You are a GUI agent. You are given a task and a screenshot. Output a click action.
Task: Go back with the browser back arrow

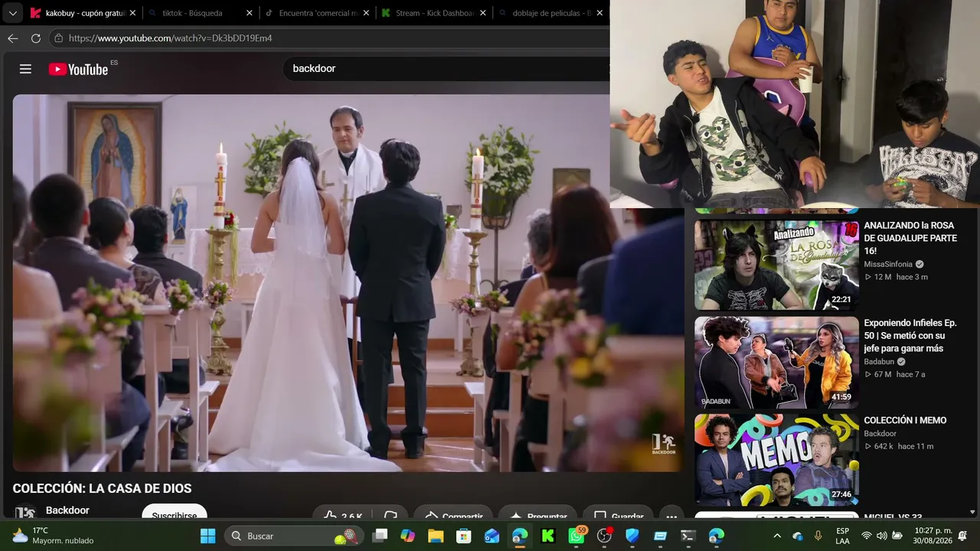pos(13,38)
